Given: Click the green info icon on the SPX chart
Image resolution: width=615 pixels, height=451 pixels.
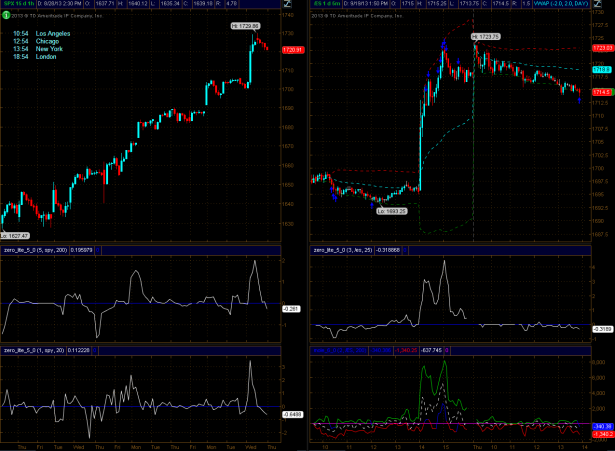Looking at the screenshot, I should [6, 16].
